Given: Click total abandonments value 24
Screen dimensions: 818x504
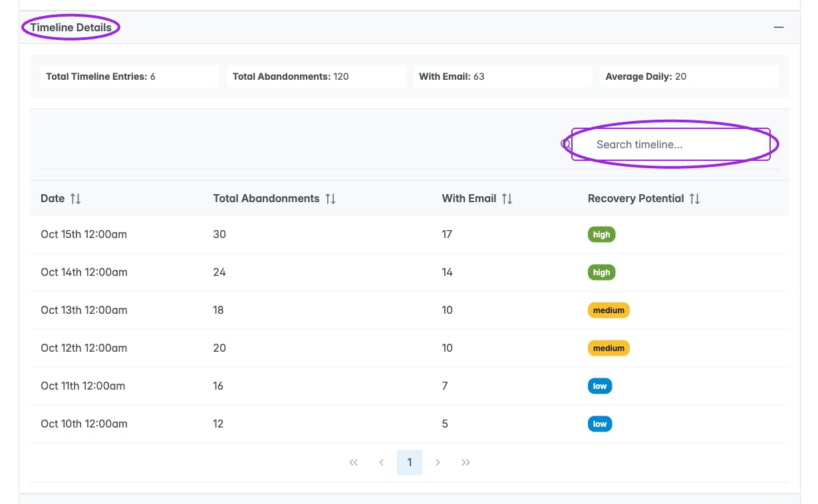Looking at the screenshot, I should (x=219, y=272).
